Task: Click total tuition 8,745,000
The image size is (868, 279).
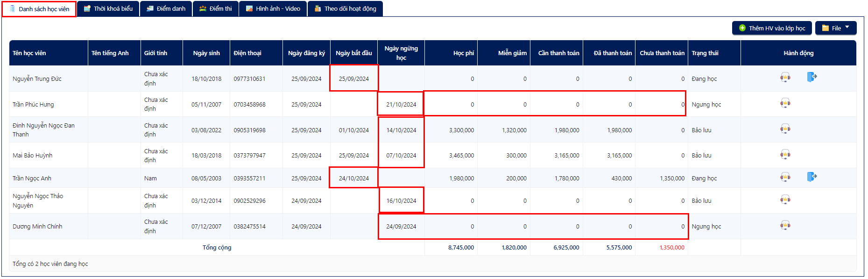Action: [x=461, y=247]
